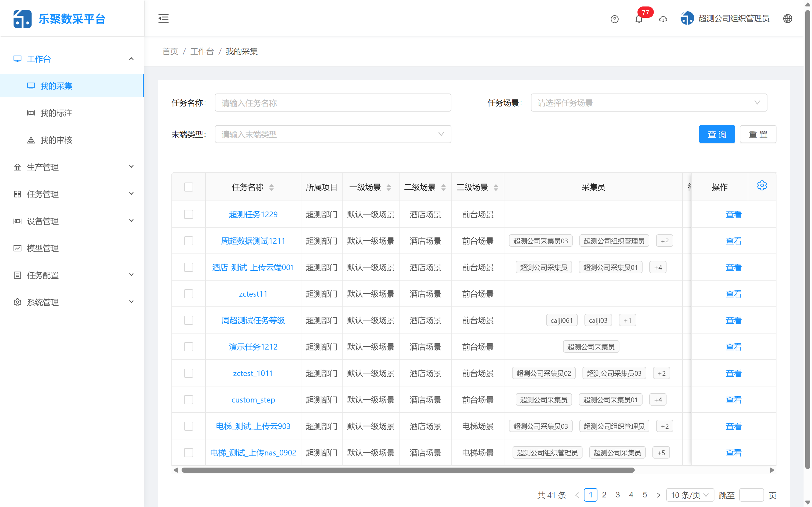Select the checkbox beside zctest11

click(189, 293)
